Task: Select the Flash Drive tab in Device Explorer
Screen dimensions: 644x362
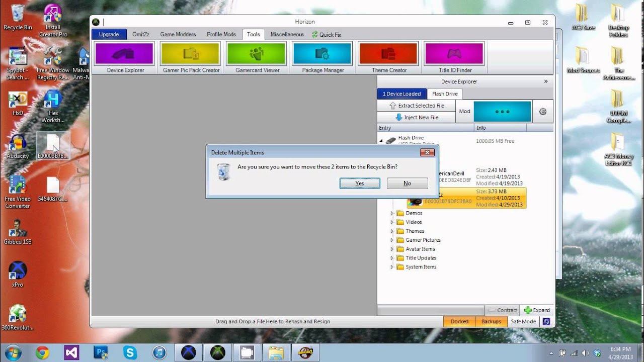Action: pos(445,94)
